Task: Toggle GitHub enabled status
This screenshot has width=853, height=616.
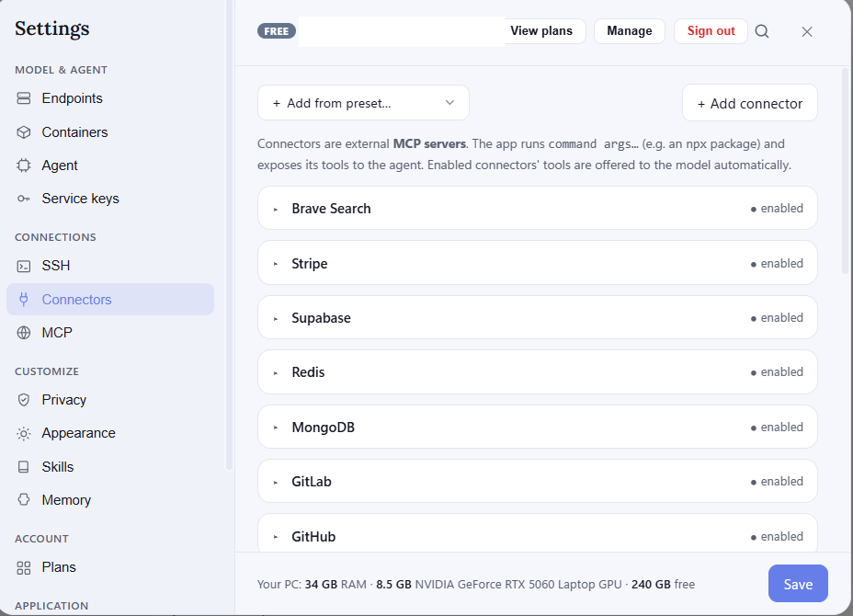Action: (777, 537)
